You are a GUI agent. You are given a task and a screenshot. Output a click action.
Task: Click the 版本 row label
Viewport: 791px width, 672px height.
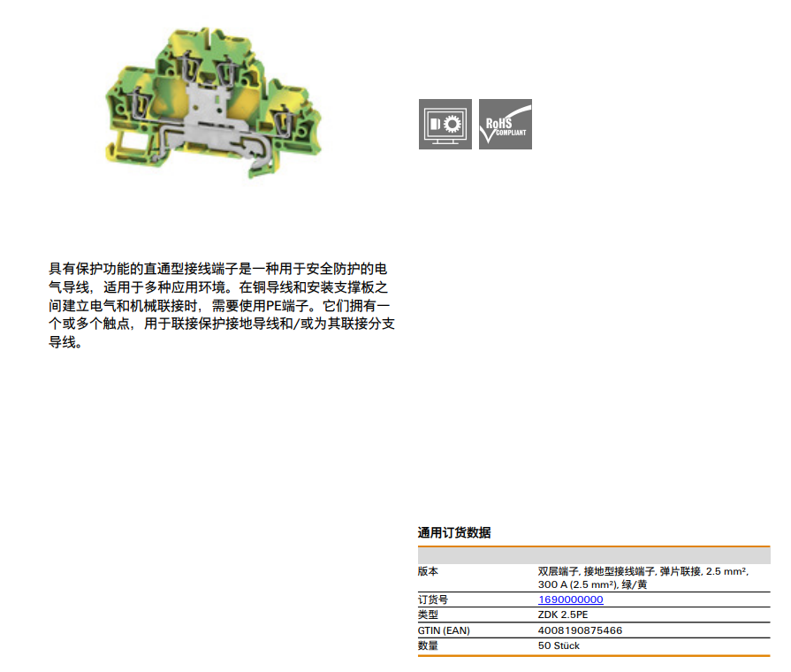pyautogui.click(x=428, y=571)
